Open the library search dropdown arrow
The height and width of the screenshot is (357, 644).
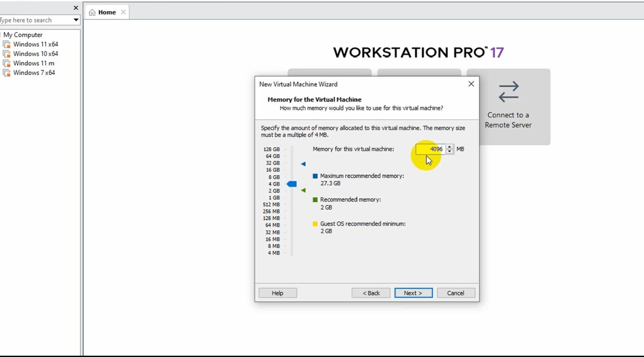click(76, 20)
